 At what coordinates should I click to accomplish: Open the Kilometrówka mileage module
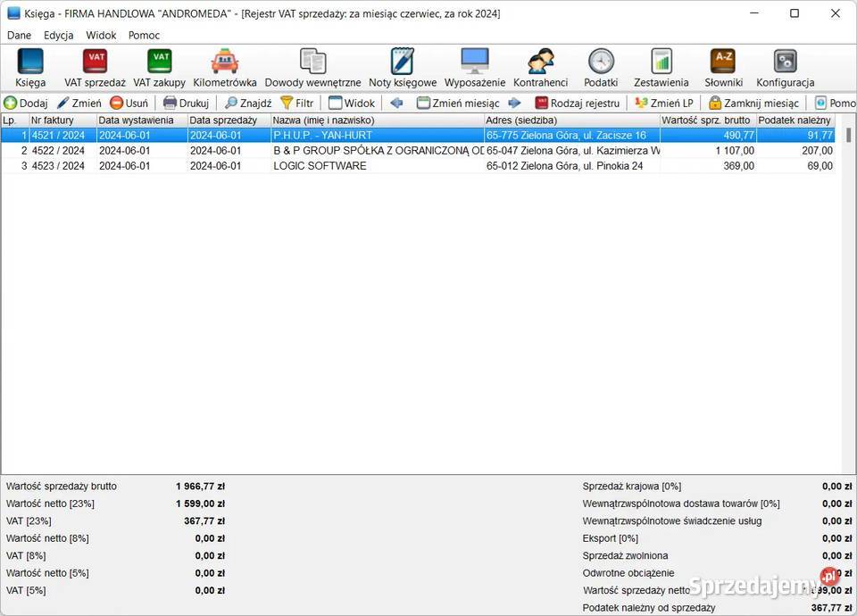tap(225, 67)
